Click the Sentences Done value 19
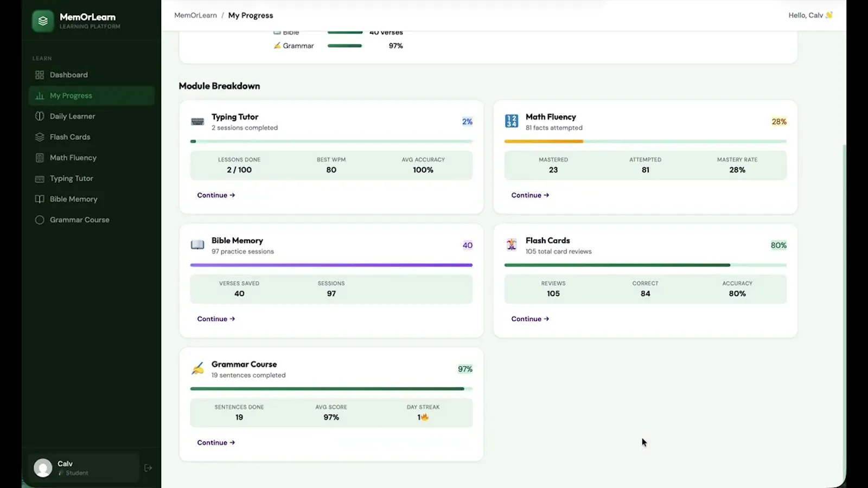This screenshot has height=488, width=868. pyautogui.click(x=239, y=417)
